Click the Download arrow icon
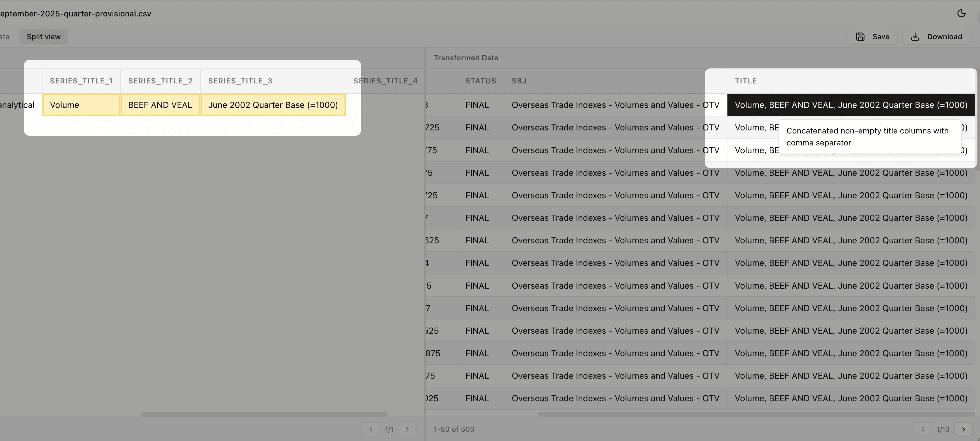The height and width of the screenshot is (441, 980). coord(915,36)
